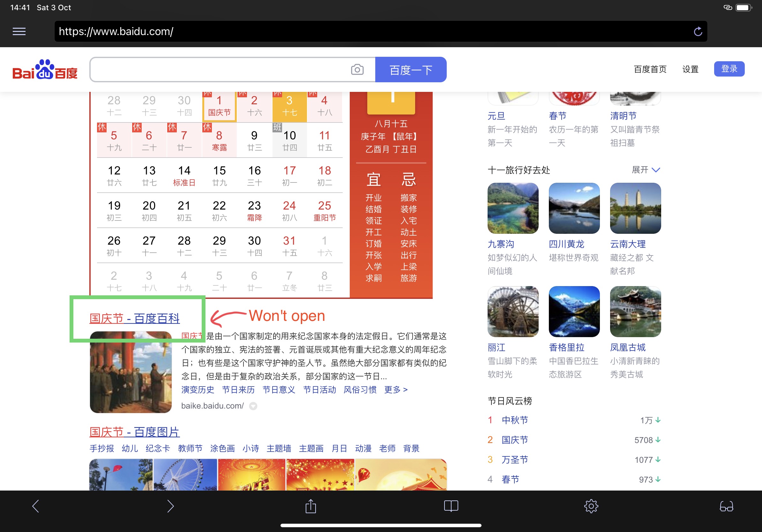Image resolution: width=762 pixels, height=532 pixels.
Task: Open 百度首页 link
Action: (x=650, y=69)
